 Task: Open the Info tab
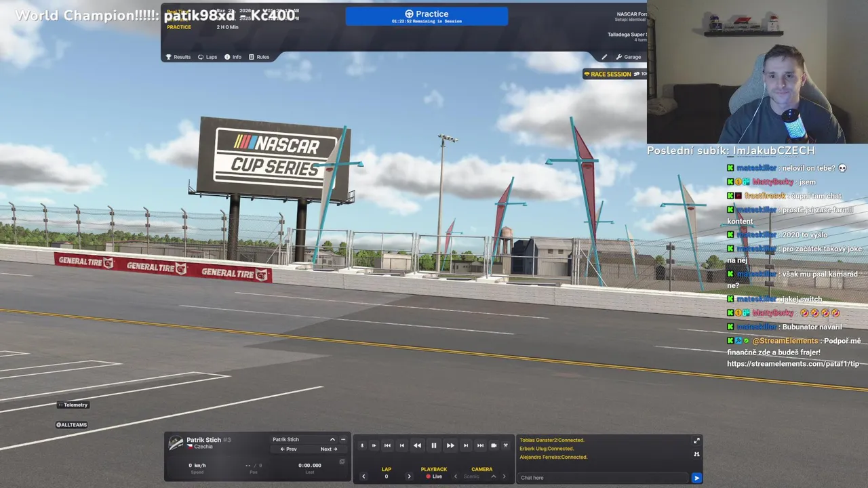click(x=233, y=57)
